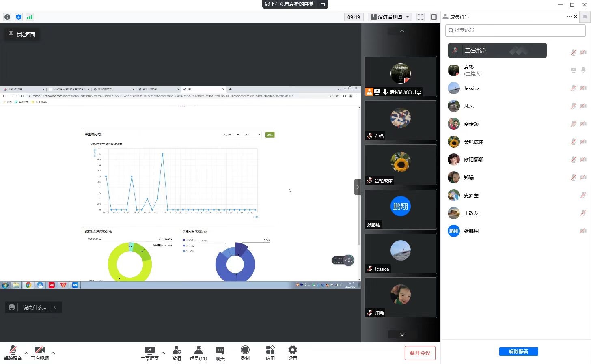
Task: Open meeting 设置 settings
Action: [293, 353]
